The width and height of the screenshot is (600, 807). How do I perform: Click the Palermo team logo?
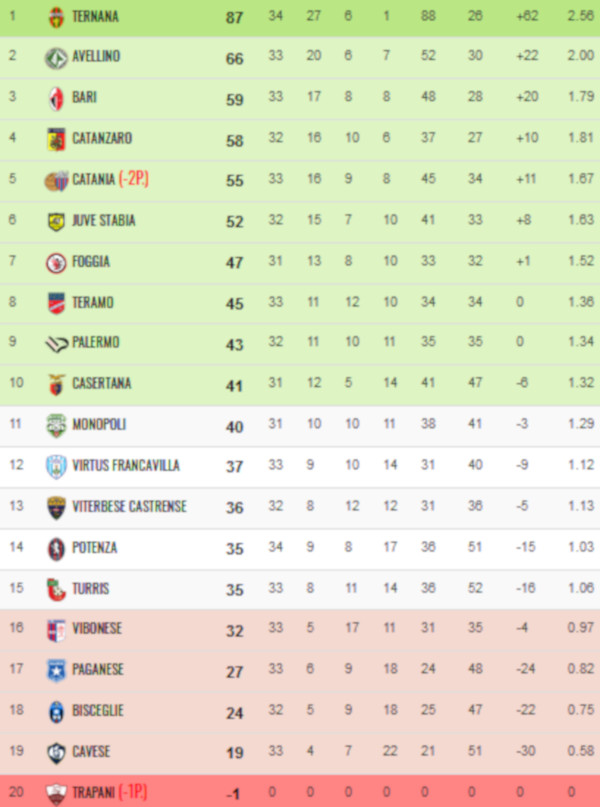click(56, 343)
